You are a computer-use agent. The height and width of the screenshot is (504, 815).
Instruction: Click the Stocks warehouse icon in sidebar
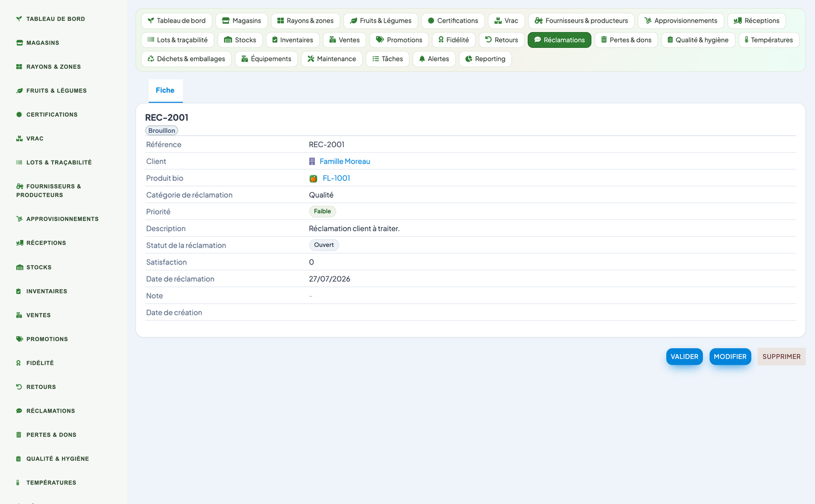click(x=20, y=267)
